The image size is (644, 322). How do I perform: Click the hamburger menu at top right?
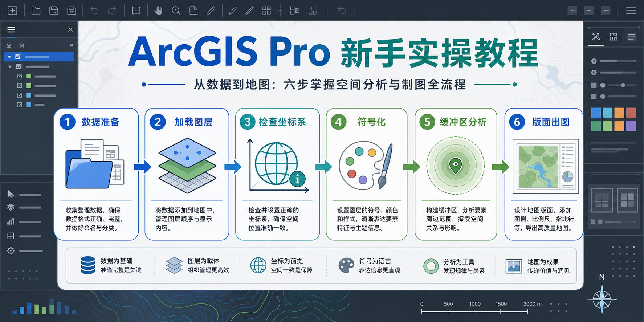tap(631, 11)
